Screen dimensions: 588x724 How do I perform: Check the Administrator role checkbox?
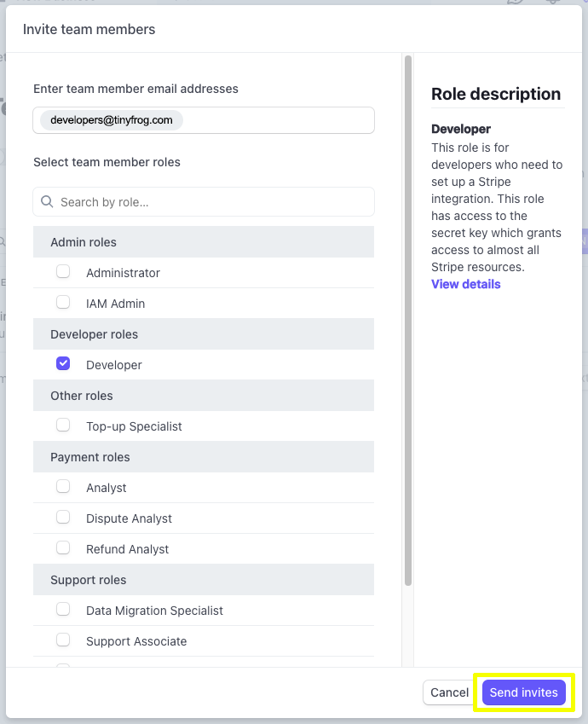coord(63,272)
